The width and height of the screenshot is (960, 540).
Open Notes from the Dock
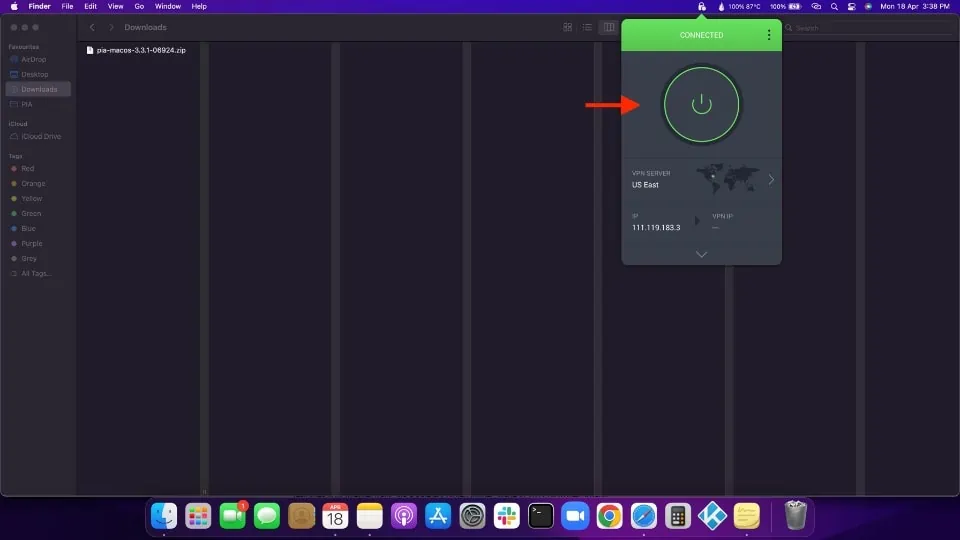click(x=370, y=516)
